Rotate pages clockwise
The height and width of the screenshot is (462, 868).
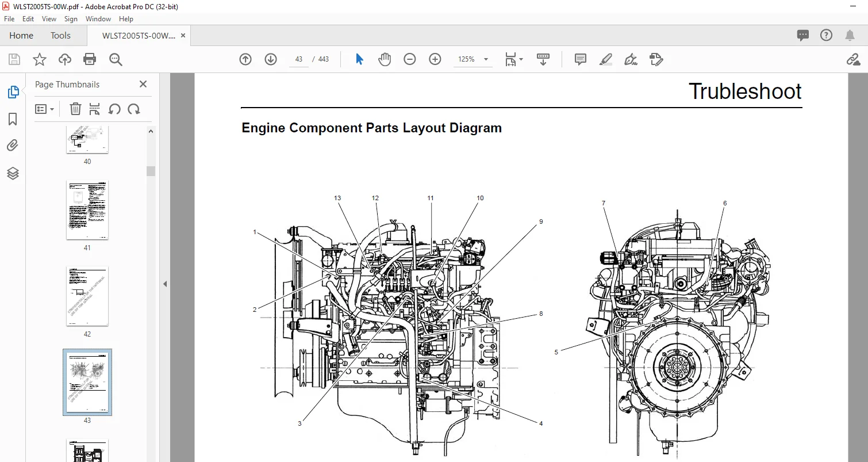[x=134, y=109]
